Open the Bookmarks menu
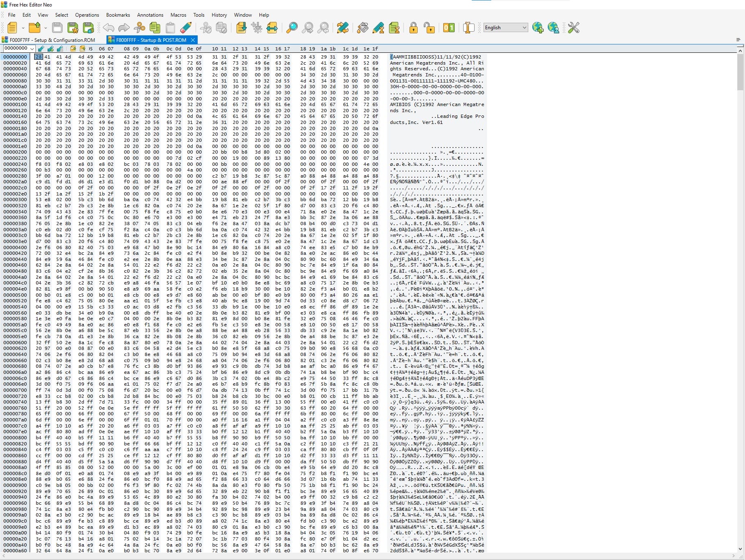The image size is (745, 560). click(118, 15)
